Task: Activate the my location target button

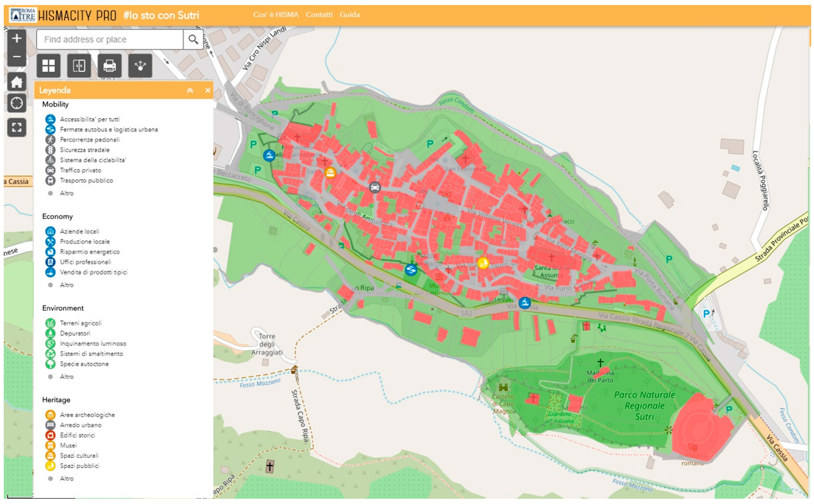Action: (17, 103)
